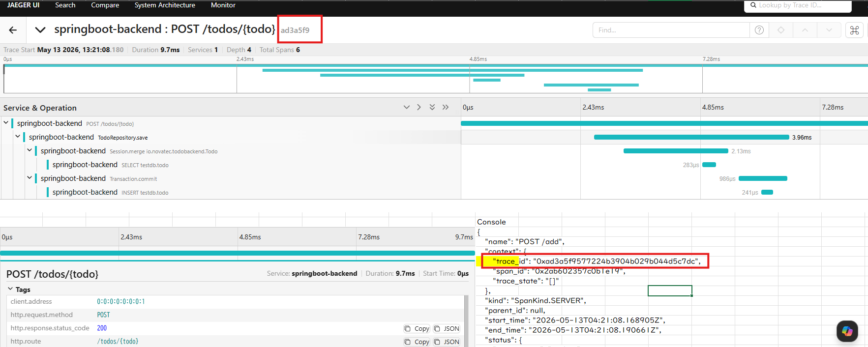This screenshot has width=868, height=347.
Task: Collapse the trace header chevron beside title
Action: point(40,30)
